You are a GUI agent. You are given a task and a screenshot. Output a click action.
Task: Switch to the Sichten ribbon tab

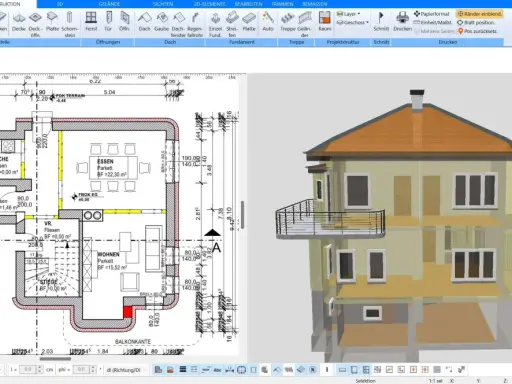click(163, 4)
